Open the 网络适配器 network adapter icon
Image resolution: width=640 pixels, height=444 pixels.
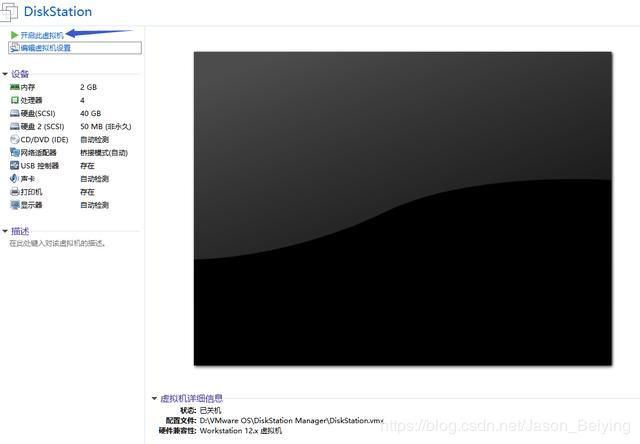(14, 153)
